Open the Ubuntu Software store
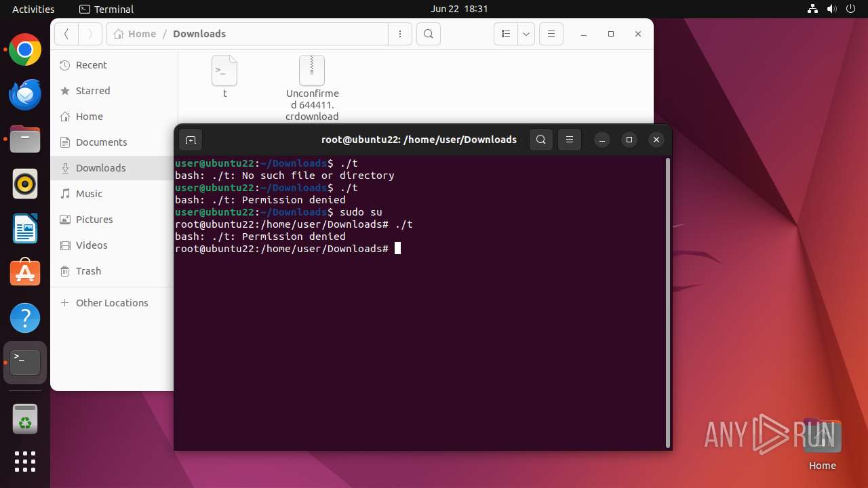 click(x=25, y=273)
